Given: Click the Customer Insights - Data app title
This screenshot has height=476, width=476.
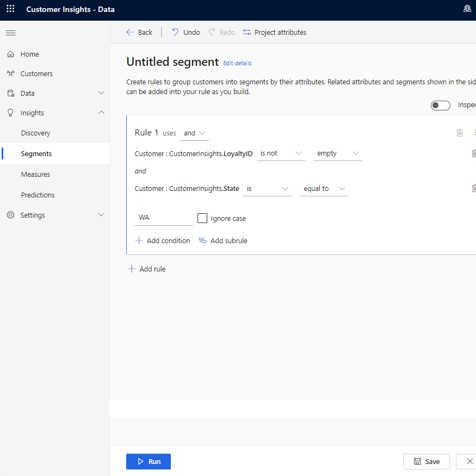Looking at the screenshot, I should click(x=70, y=9).
